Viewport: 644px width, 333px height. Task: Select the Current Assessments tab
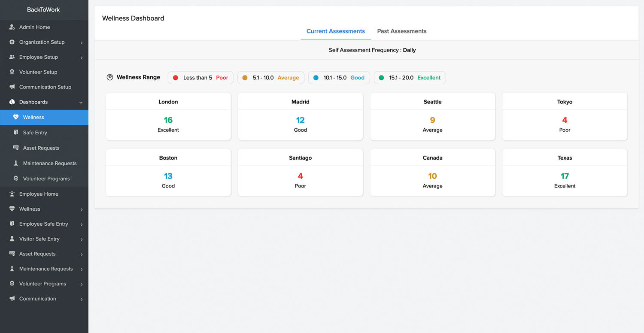pyautogui.click(x=335, y=31)
